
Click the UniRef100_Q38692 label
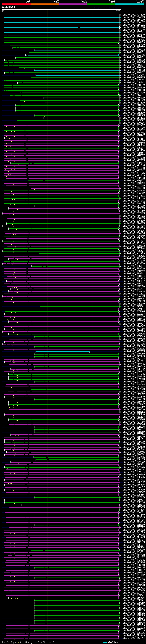tap(134, 60)
